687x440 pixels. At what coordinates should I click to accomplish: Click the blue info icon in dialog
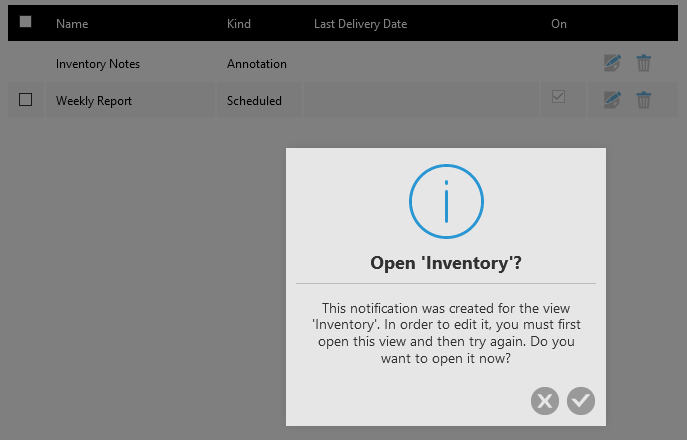pos(446,201)
